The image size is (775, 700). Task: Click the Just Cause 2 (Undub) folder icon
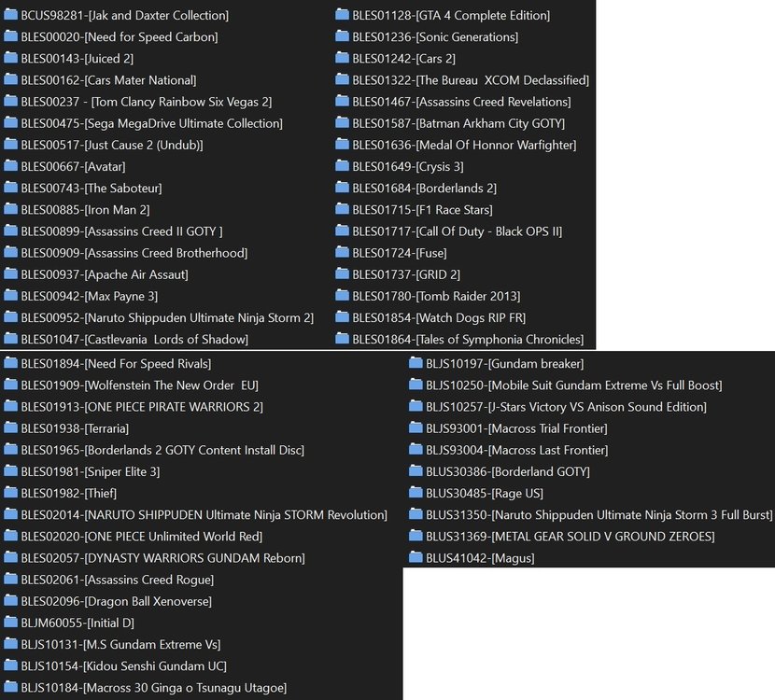[x=10, y=145]
